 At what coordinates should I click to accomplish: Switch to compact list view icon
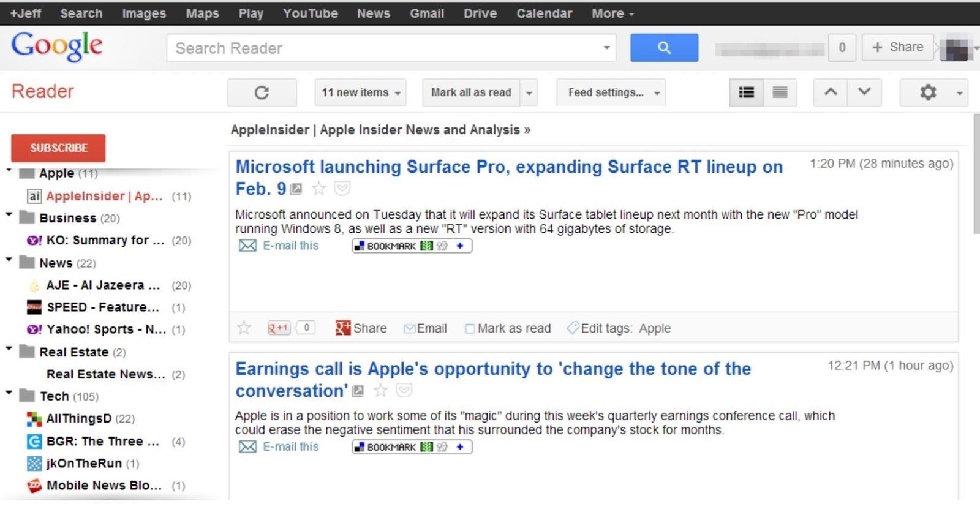tap(780, 92)
